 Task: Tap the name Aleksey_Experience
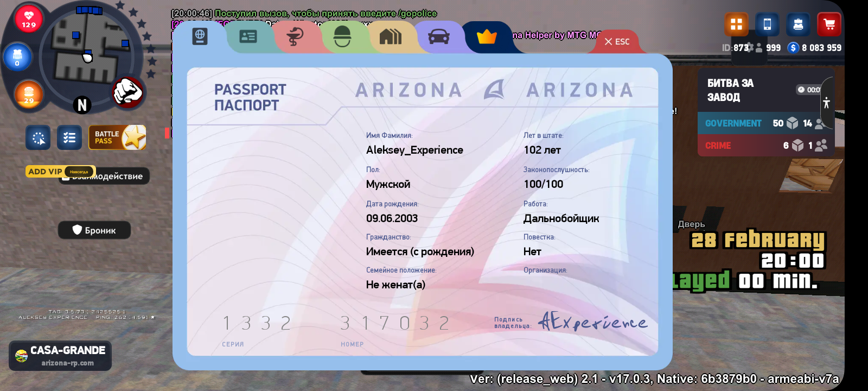(x=414, y=150)
